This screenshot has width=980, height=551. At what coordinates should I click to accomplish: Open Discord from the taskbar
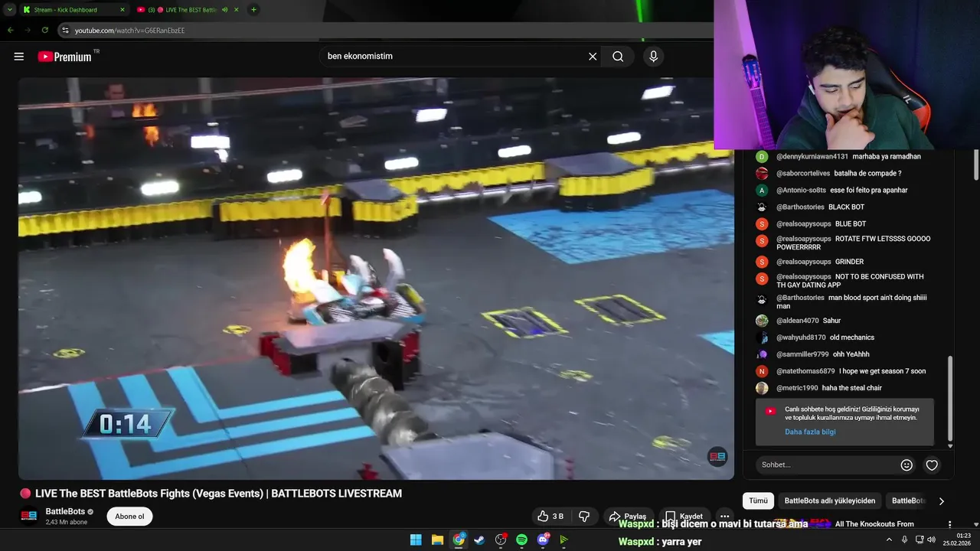543,540
